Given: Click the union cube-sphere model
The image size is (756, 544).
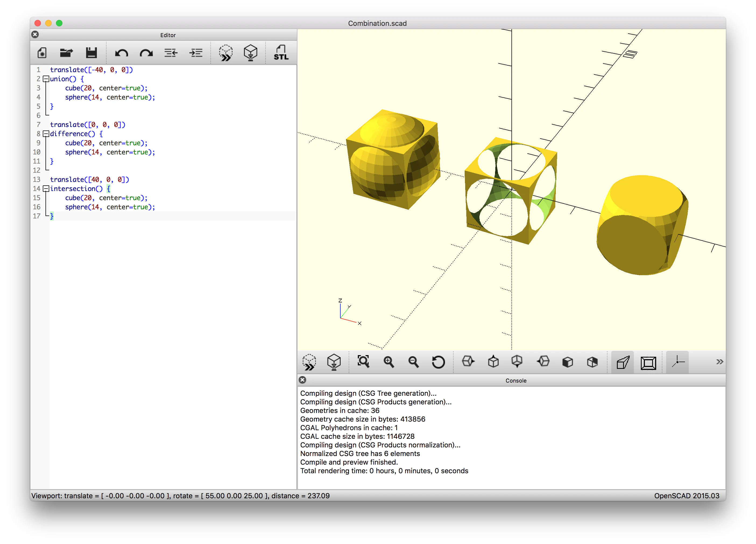Looking at the screenshot, I should [x=393, y=160].
